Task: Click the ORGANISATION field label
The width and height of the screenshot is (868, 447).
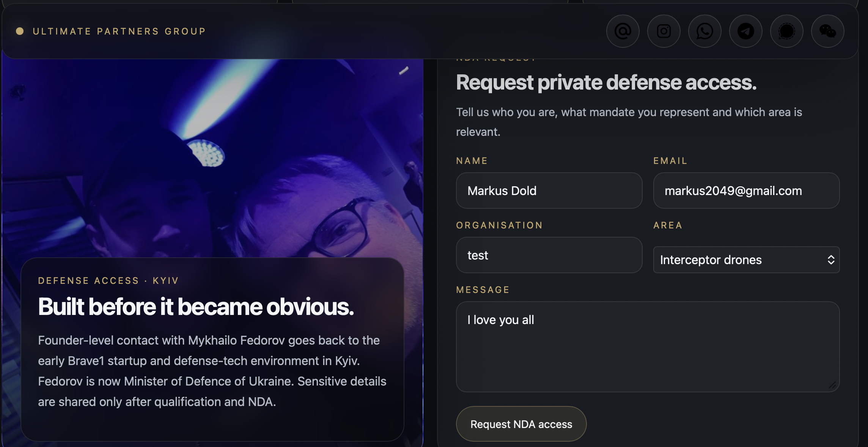Action: (x=499, y=225)
